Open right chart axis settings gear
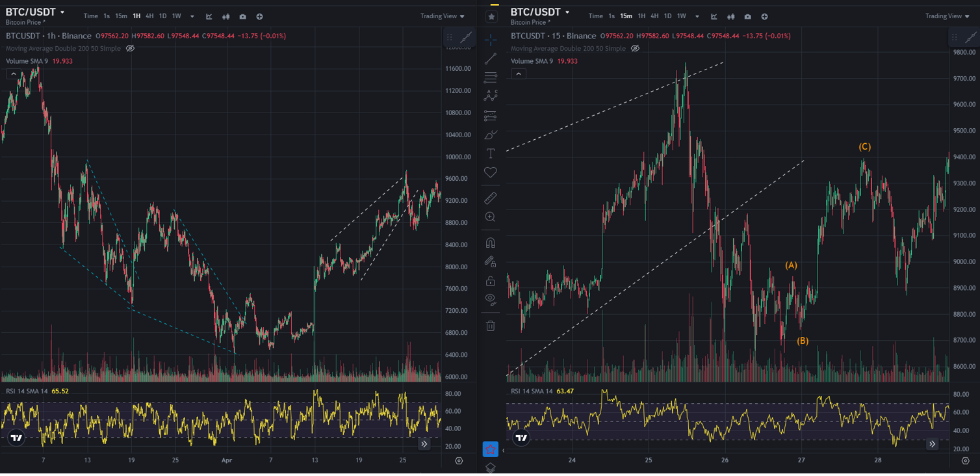This screenshot has height=476, width=980. coord(964,460)
